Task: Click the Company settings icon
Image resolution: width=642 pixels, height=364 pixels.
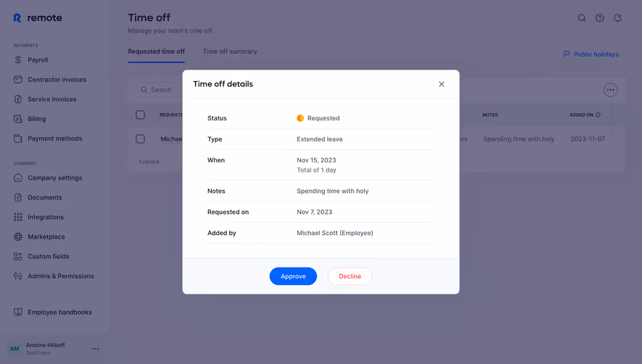Action: pyautogui.click(x=18, y=178)
